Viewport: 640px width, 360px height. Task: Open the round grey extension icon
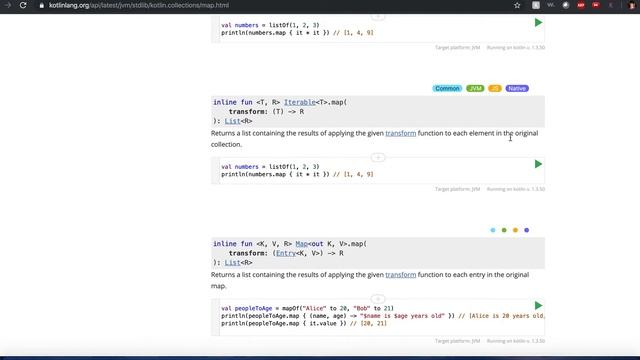point(566,5)
